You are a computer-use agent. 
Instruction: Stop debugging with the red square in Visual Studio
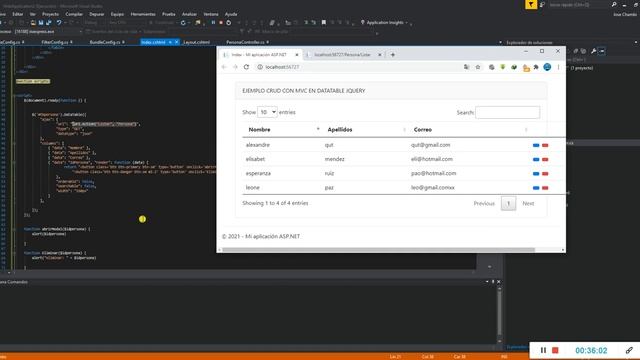[221, 22]
